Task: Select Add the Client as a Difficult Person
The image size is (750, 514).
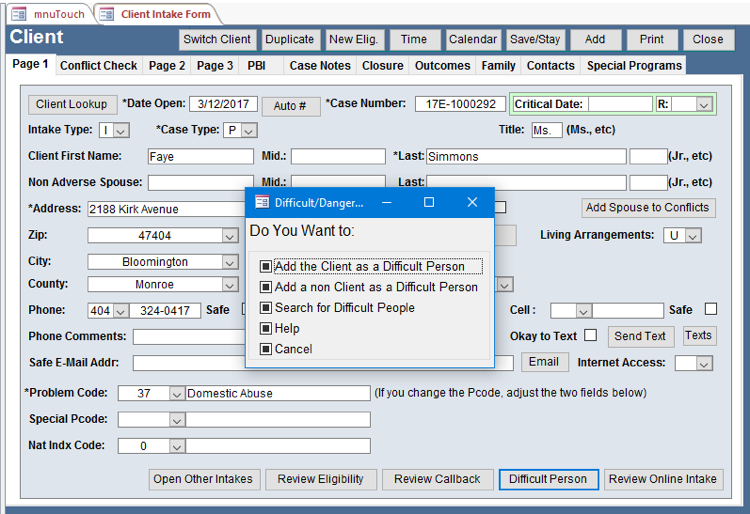Action: (x=368, y=267)
